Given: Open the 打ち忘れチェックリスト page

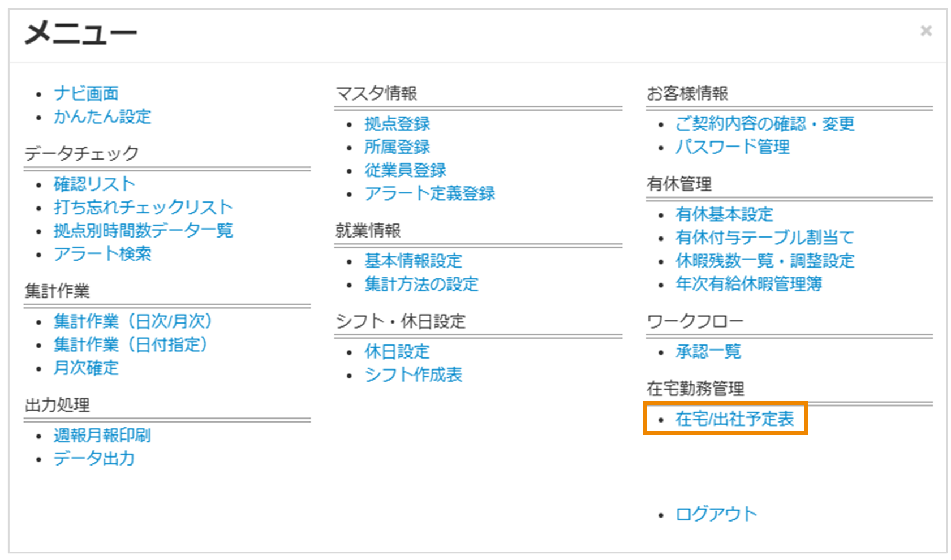Looking at the screenshot, I should click(141, 206).
